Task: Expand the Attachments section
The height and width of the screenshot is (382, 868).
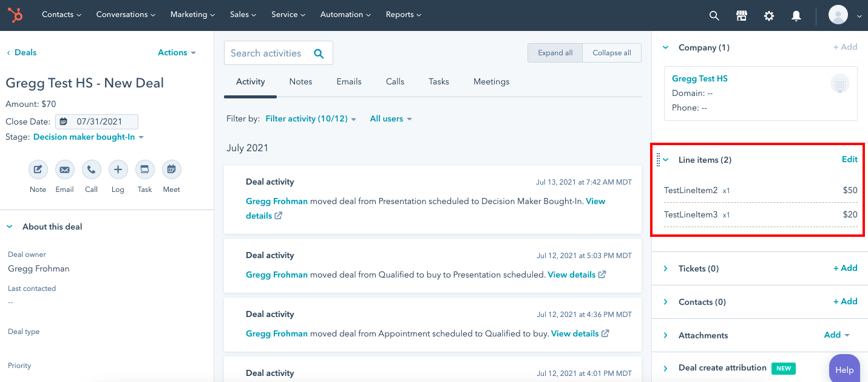Action: pos(666,335)
